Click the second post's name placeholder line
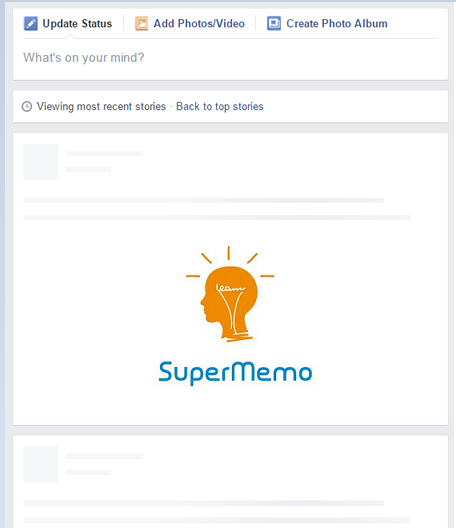 (104, 456)
